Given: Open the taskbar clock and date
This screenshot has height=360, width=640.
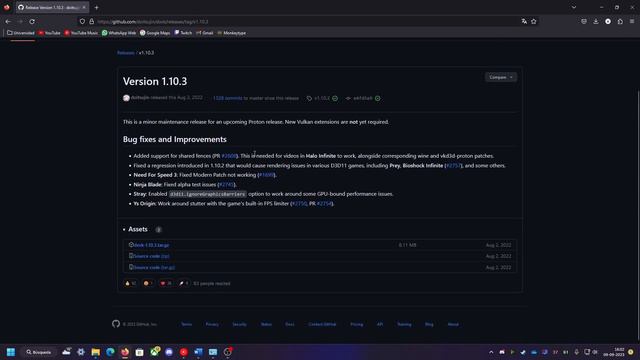Looking at the screenshot, I should [x=613, y=352].
